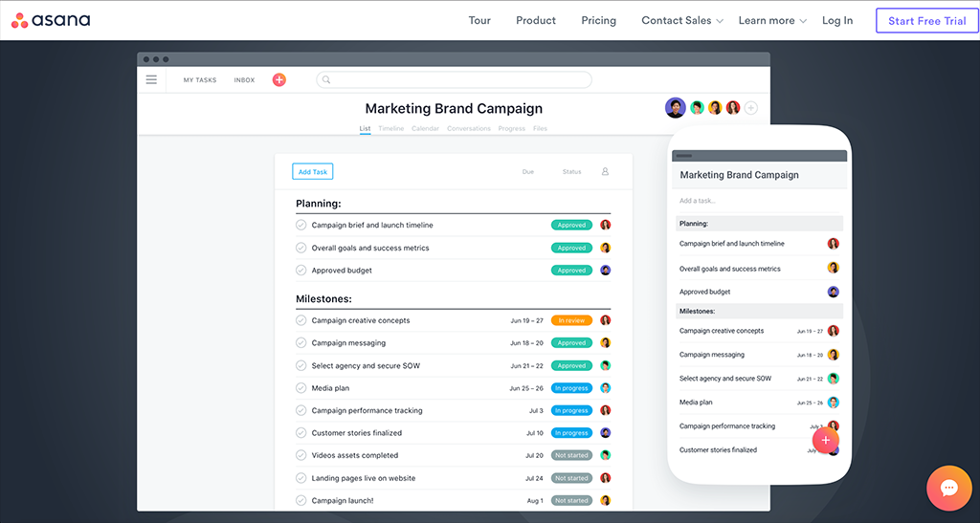
Task: Click the Start Free Trial button
Action: pos(926,21)
